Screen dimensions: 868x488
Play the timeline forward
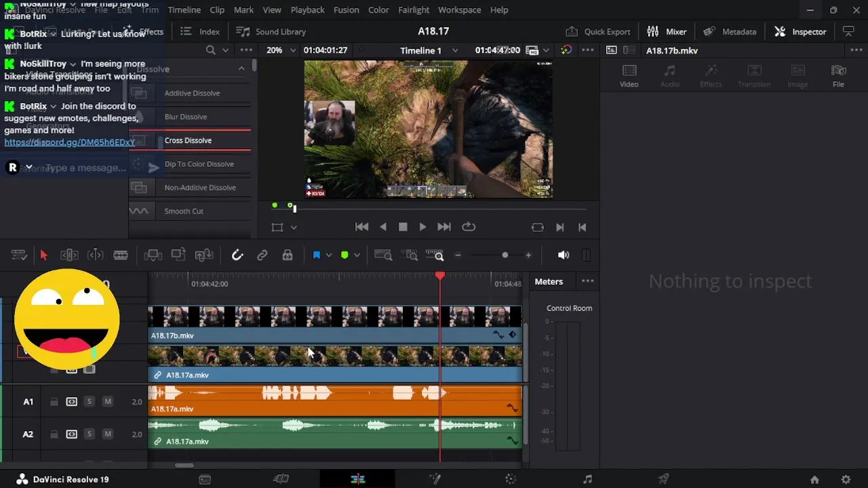click(422, 227)
